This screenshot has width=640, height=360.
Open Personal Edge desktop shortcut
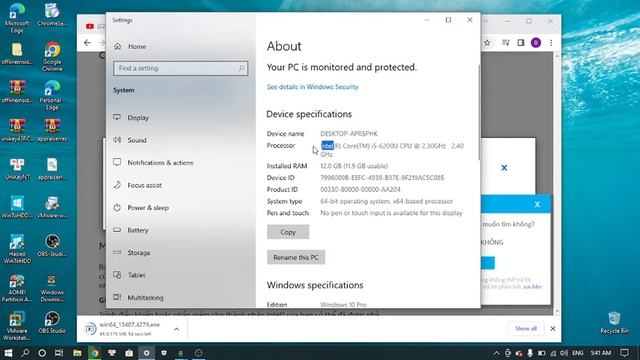52,96
